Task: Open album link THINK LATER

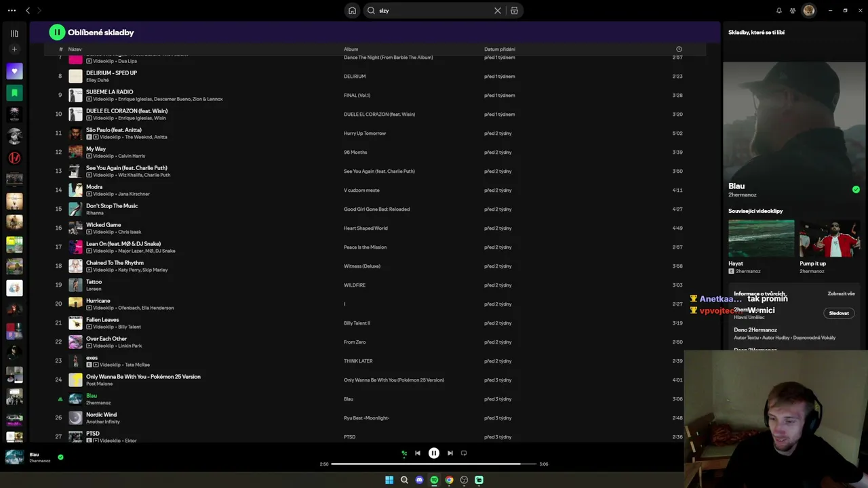Action: pos(358,361)
